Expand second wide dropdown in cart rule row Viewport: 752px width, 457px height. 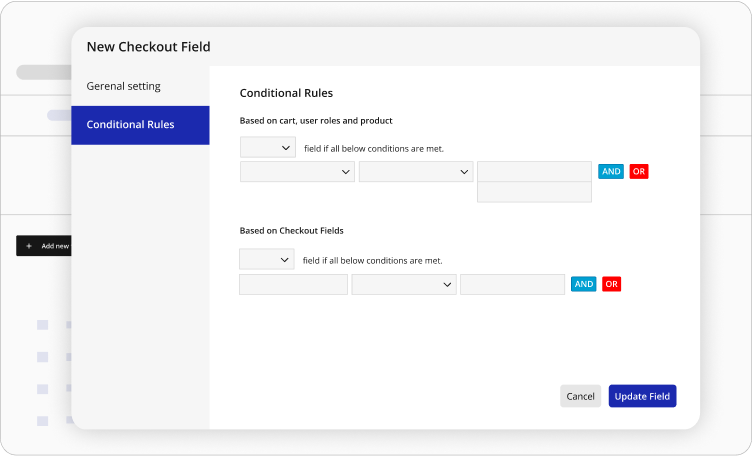415,172
